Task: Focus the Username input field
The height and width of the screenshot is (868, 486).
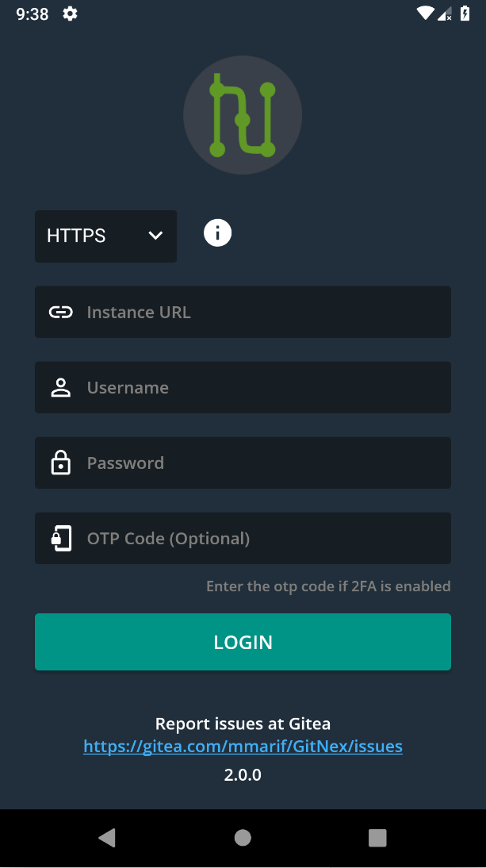Action: [x=262, y=388]
